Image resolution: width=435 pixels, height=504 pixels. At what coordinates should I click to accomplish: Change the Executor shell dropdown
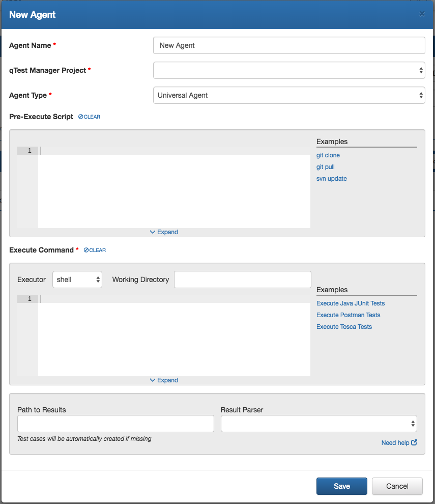77,279
